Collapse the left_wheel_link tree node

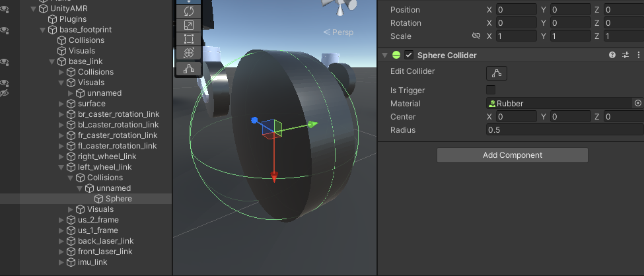(x=61, y=167)
